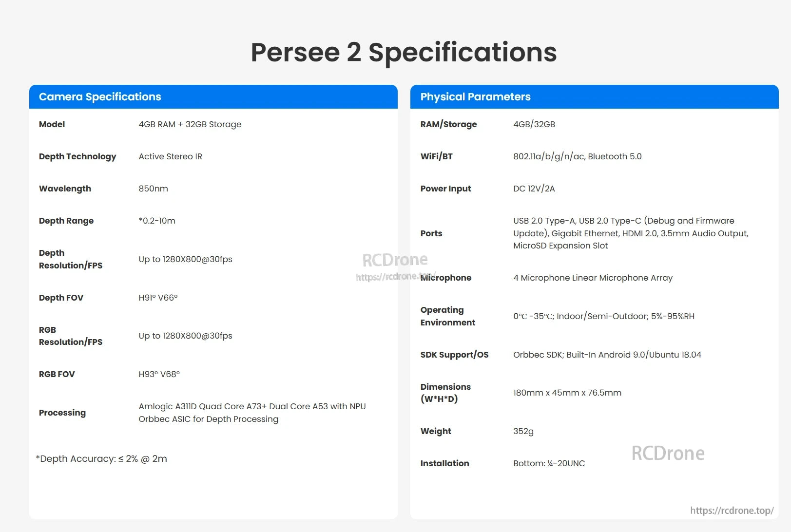Select the 180mm x 45mm x 76.5mm dimensions

tap(567, 393)
